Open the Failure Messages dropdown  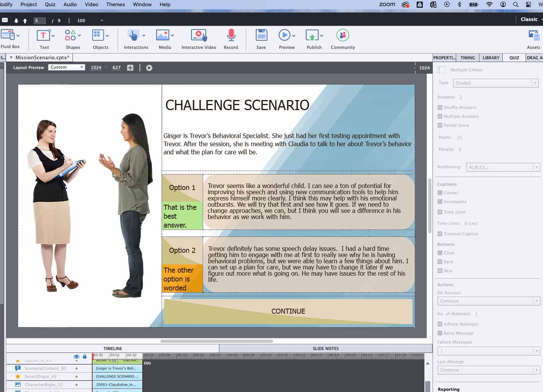click(489, 351)
